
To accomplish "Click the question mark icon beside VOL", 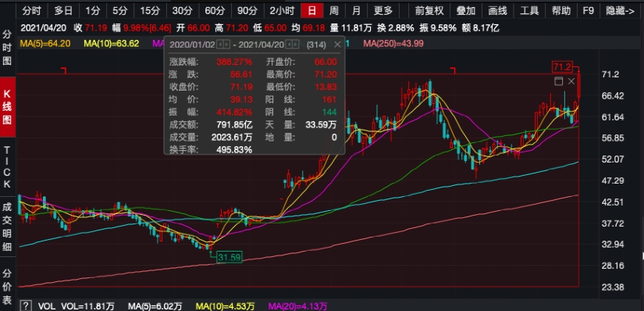I will (x=26, y=306).
